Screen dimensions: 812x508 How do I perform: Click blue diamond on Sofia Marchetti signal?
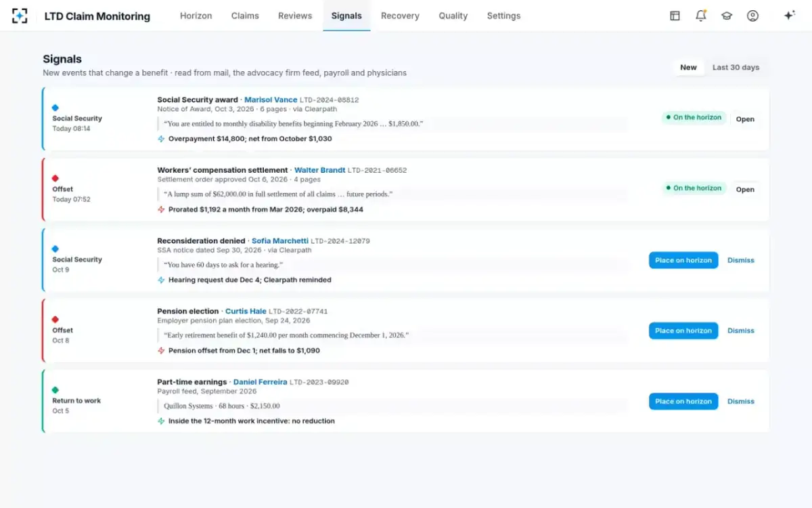tap(55, 249)
